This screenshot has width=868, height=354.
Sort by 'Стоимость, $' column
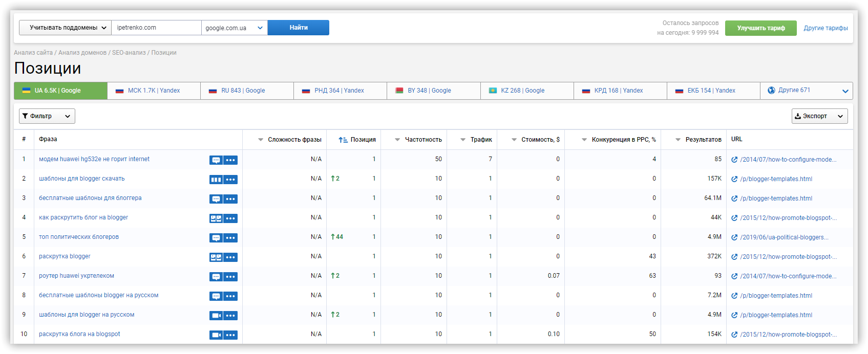pyautogui.click(x=536, y=140)
